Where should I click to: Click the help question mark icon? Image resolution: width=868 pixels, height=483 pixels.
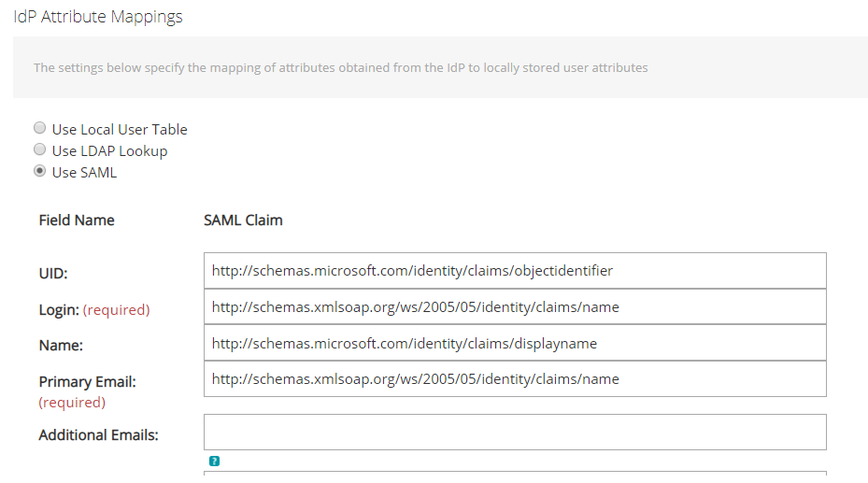coord(214,461)
